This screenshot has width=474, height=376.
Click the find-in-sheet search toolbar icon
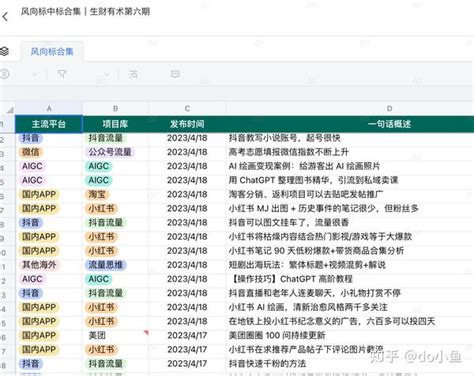133,74
